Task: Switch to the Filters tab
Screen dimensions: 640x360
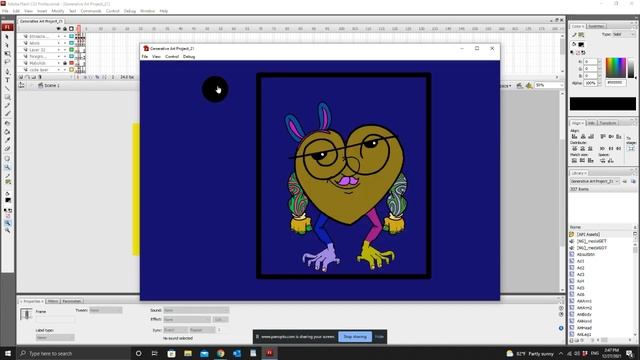Action: [53, 301]
